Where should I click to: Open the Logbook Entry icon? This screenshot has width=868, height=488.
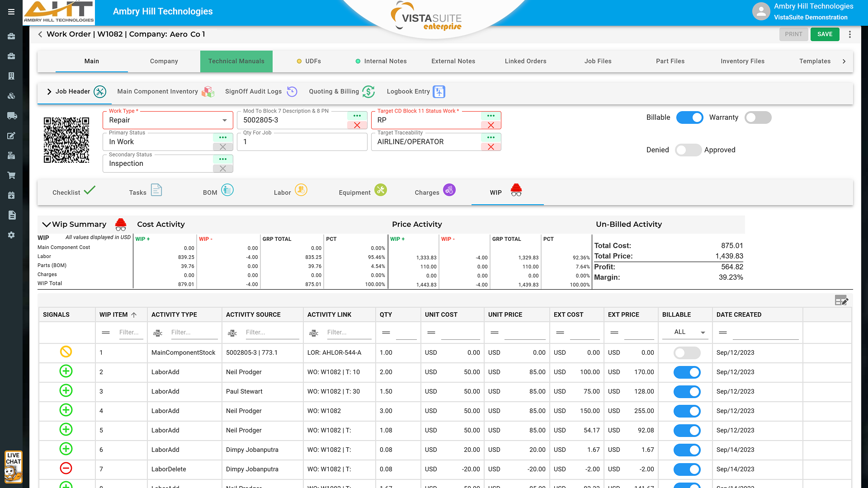tap(439, 92)
